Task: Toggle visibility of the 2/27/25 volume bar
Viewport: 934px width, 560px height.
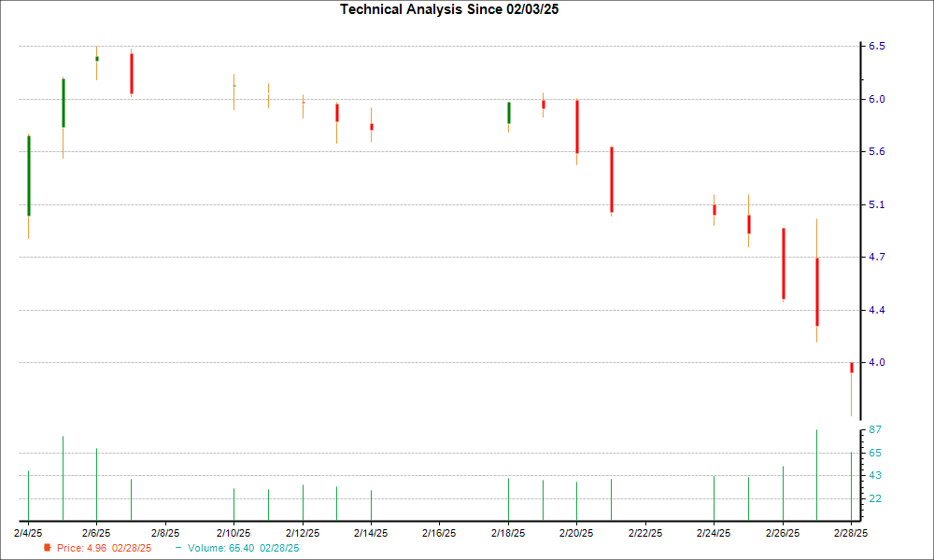Action: pos(815,476)
